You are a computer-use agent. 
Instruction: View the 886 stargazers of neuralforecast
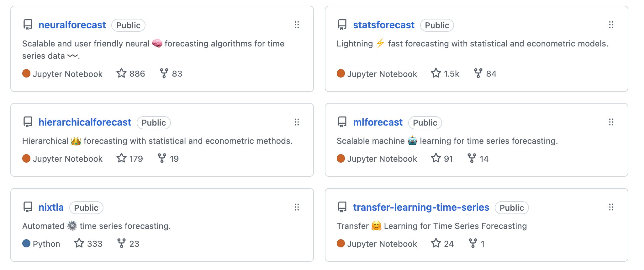[x=131, y=73]
